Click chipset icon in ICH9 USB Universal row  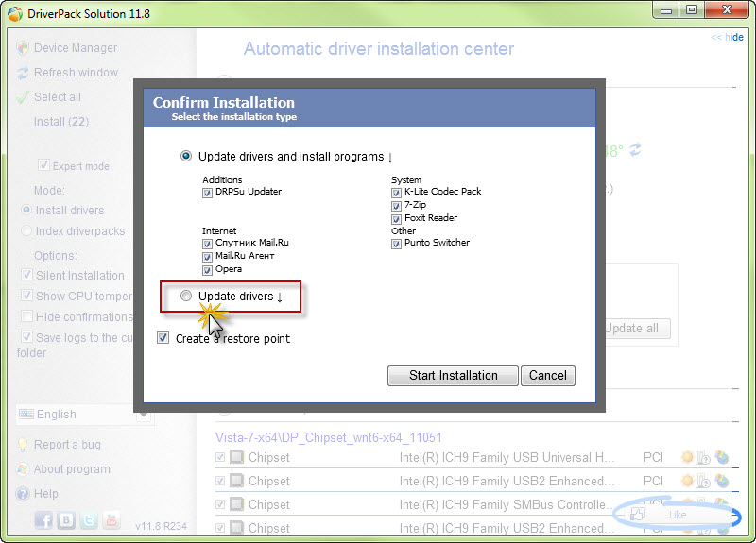pos(237,456)
